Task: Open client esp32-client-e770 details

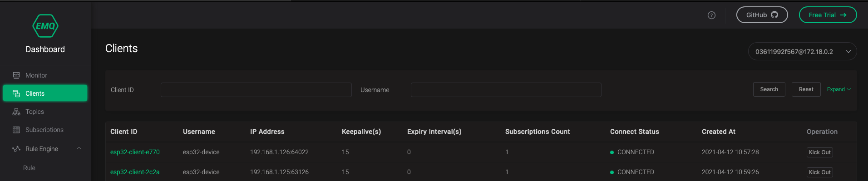Action: coord(135,152)
